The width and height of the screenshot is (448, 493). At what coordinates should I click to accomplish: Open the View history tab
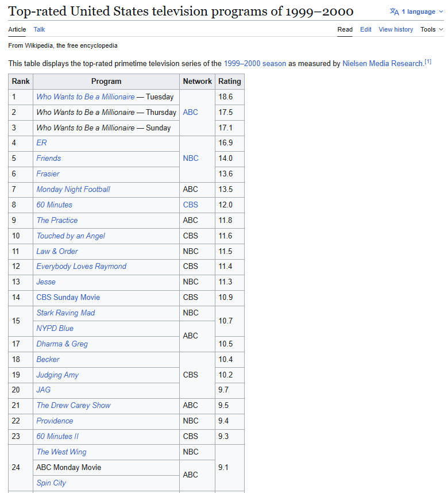point(396,29)
